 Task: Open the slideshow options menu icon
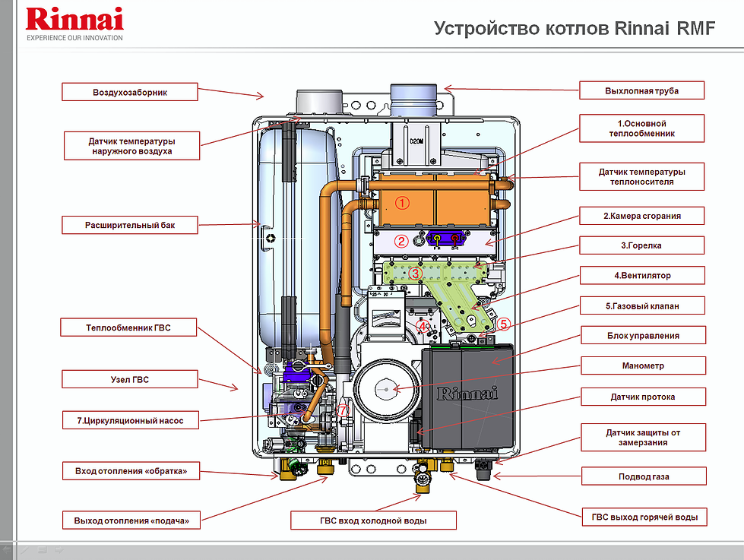pyautogui.click(x=42, y=549)
